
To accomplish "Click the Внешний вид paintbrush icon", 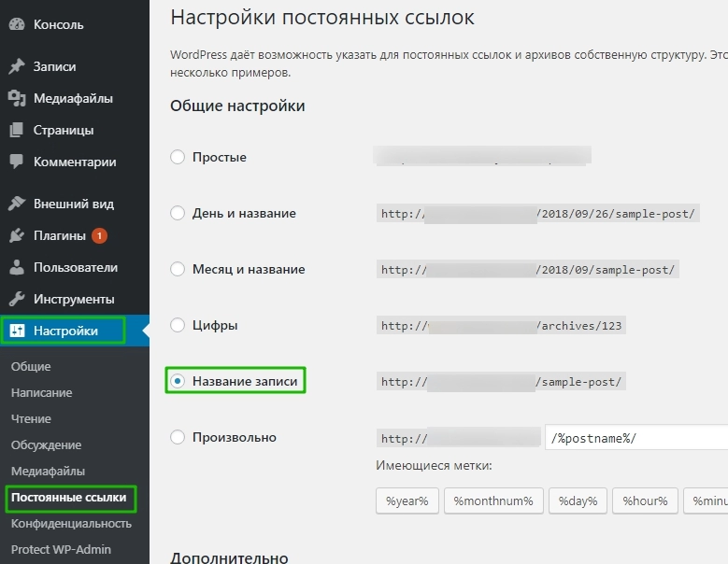I will coord(17,204).
